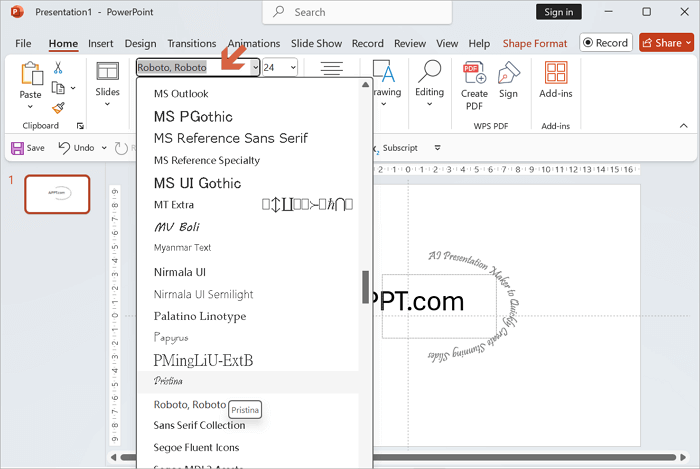Viewport: 700px width, 469px height.
Task: Click the paragraph alignment icon
Action: pyautogui.click(x=331, y=68)
